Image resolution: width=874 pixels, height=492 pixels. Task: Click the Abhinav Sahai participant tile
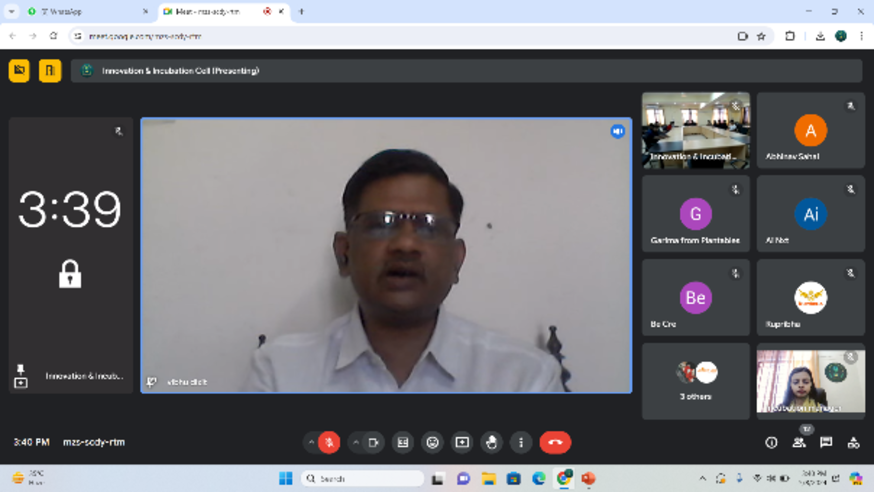810,131
